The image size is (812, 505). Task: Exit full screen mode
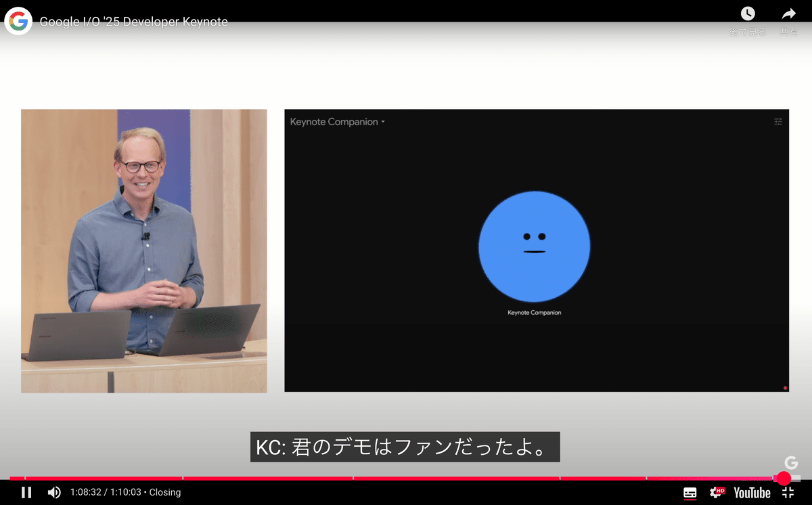(x=788, y=492)
